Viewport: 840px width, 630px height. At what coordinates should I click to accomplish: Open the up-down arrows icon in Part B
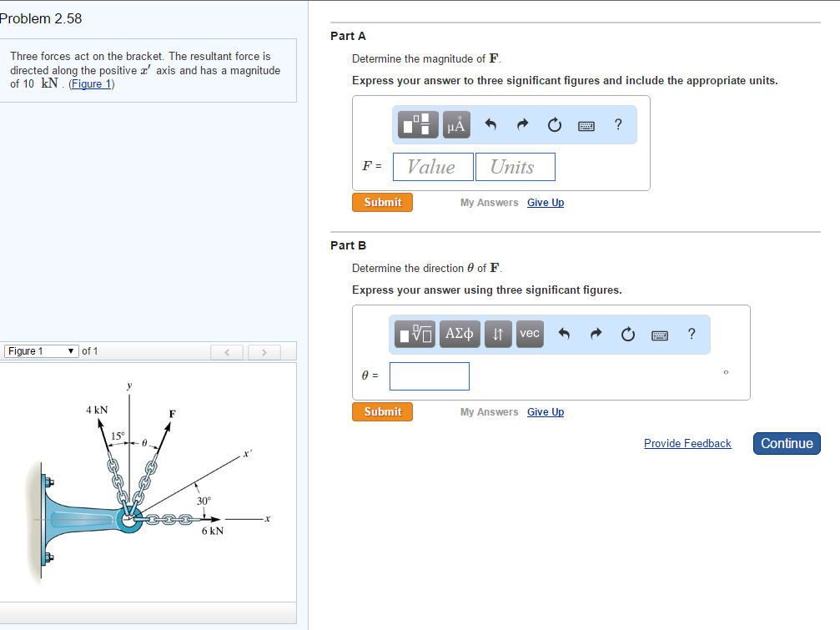[x=497, y=334]
